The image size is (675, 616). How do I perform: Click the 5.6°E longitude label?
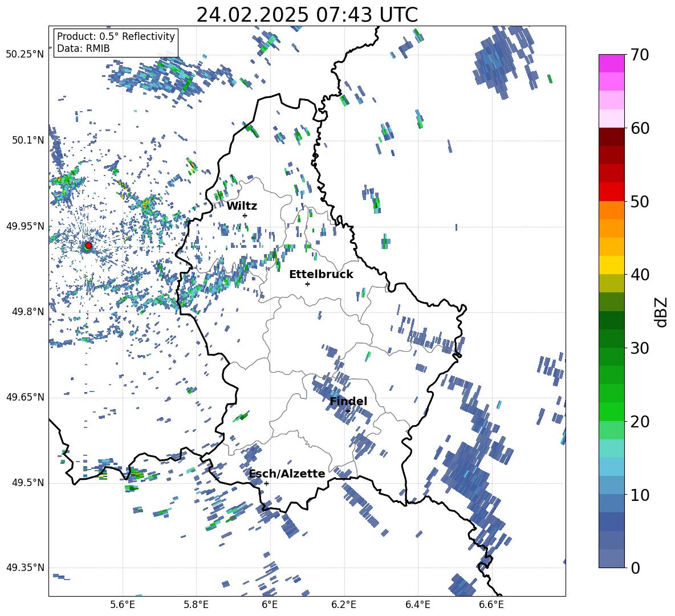[123, 605]
